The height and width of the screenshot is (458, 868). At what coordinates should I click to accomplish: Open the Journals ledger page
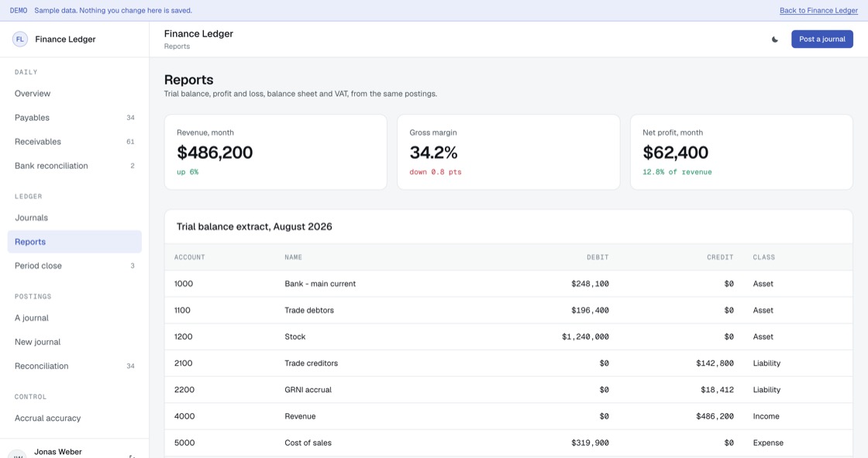coord(74,218)
